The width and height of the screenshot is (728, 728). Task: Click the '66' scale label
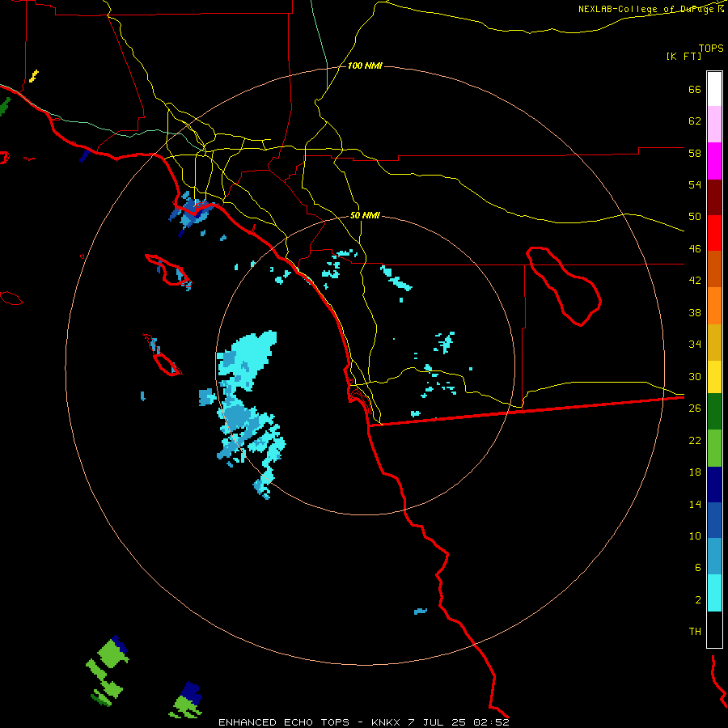point(695,89)
